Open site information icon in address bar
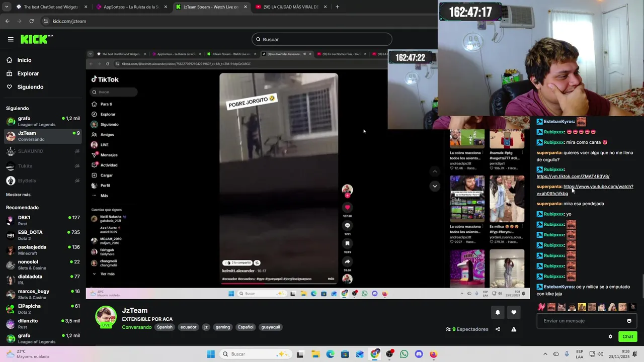Screen dimensions: 644x362 click(46, 21)
